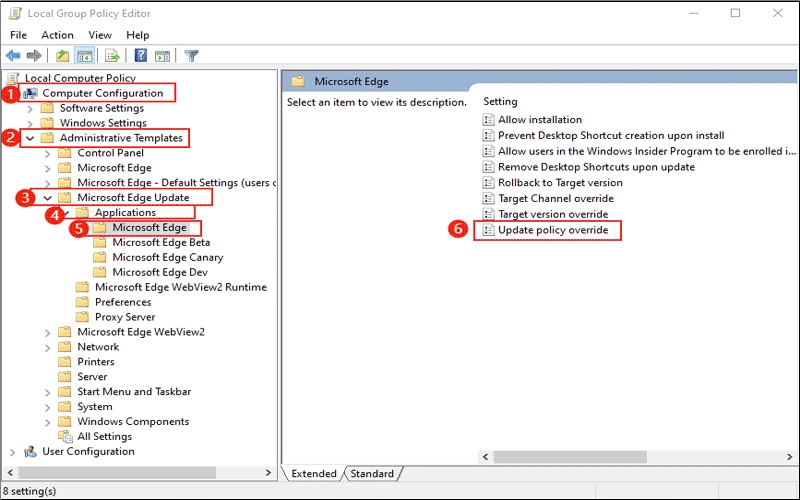
Task: Open the Help toolbar icon
Action: tap(141, 56)
